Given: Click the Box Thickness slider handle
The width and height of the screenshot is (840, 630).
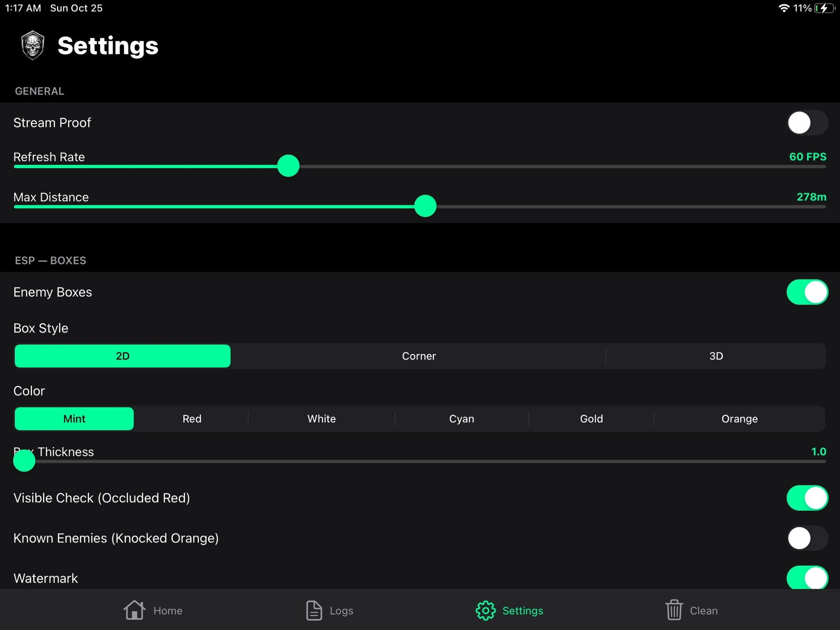Looking at the screenshot, I should tap(24, 461).
